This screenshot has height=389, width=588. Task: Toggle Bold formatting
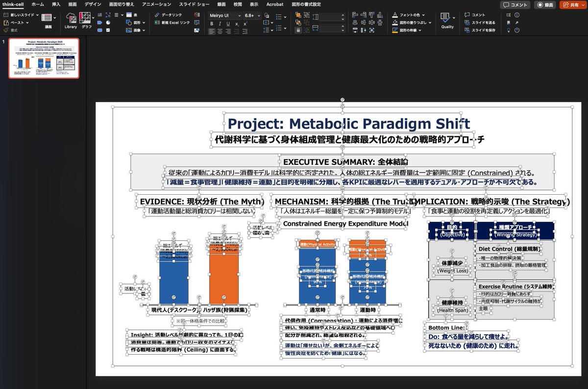point(212,24)
